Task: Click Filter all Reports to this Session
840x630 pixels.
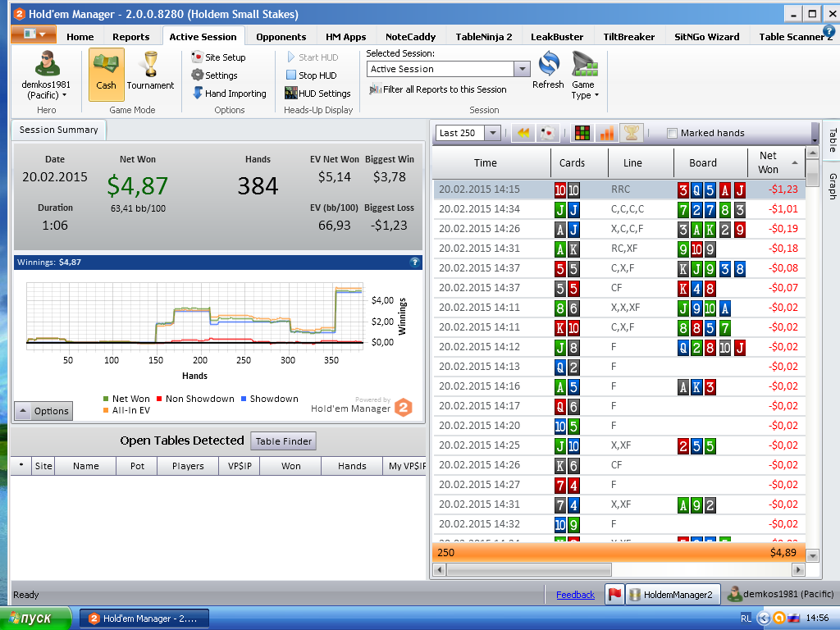Action: point(438,89)
